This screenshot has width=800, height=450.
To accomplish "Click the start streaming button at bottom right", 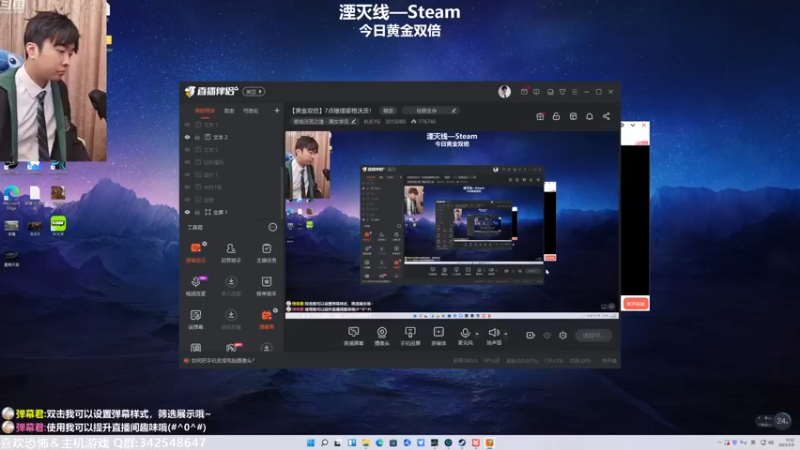I will [594, 335].
